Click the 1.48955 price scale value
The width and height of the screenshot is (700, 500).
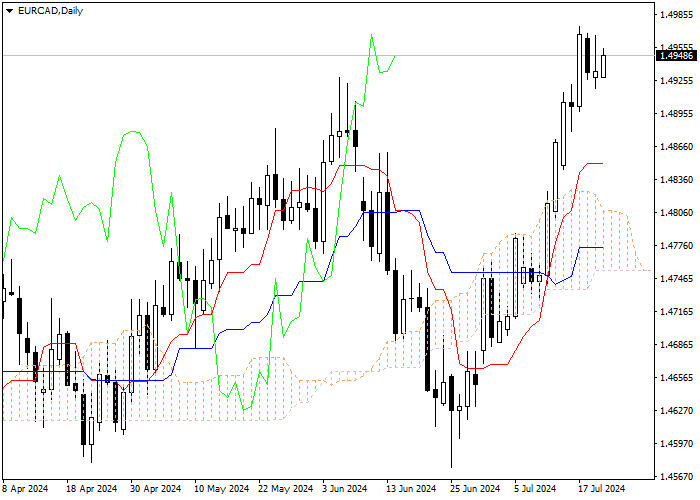click(x=676, y=114)
